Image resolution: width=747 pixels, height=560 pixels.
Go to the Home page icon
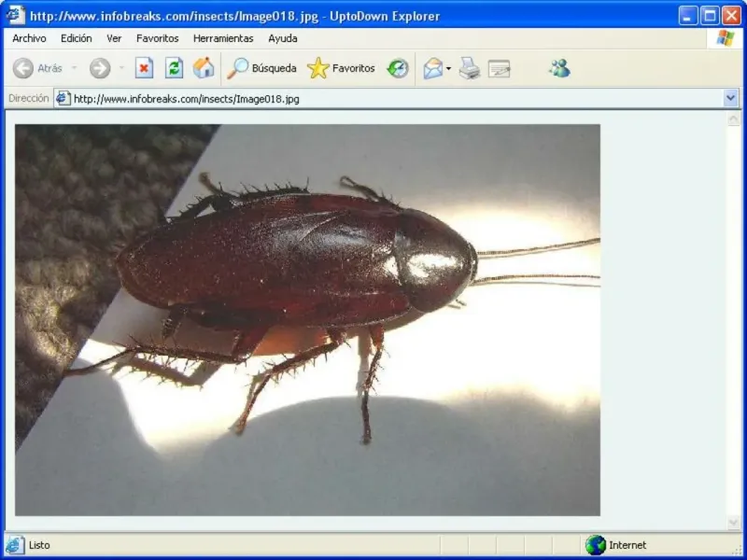(204, 68)
